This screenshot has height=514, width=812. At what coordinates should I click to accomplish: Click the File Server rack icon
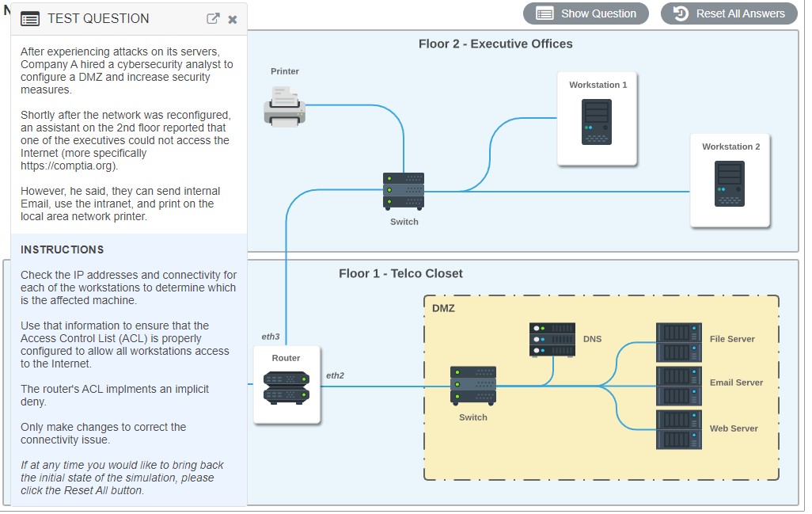click(679, 342)
